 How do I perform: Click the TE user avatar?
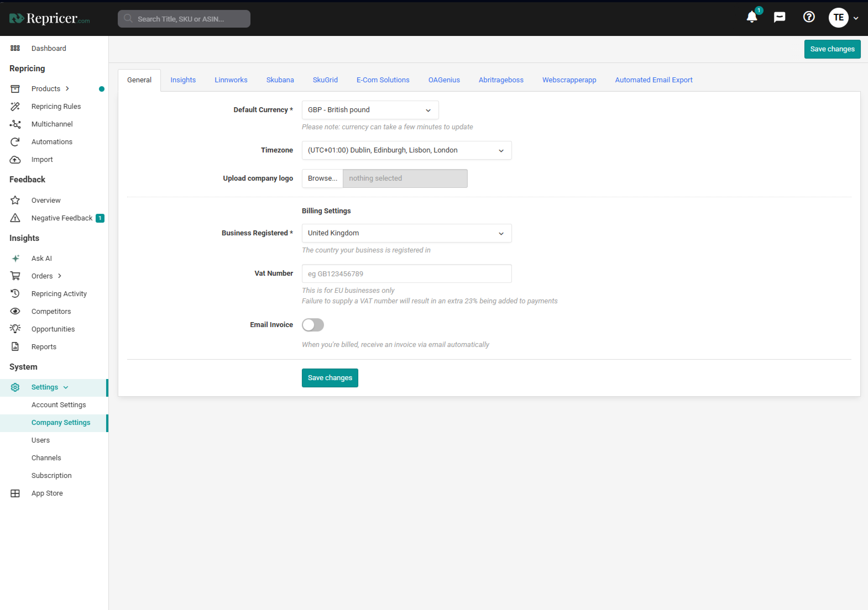[x=838, y=17]
